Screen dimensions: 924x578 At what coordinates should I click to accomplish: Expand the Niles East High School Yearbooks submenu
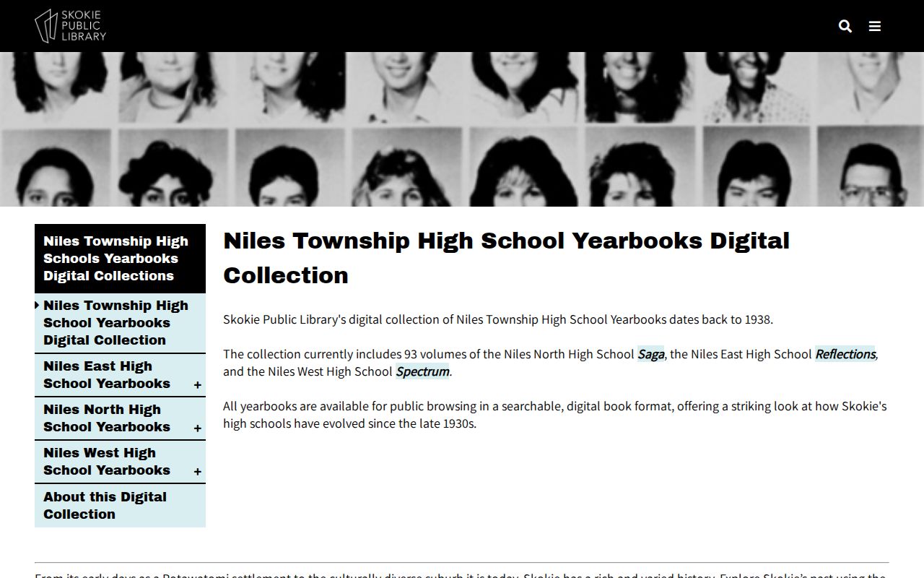197,385
